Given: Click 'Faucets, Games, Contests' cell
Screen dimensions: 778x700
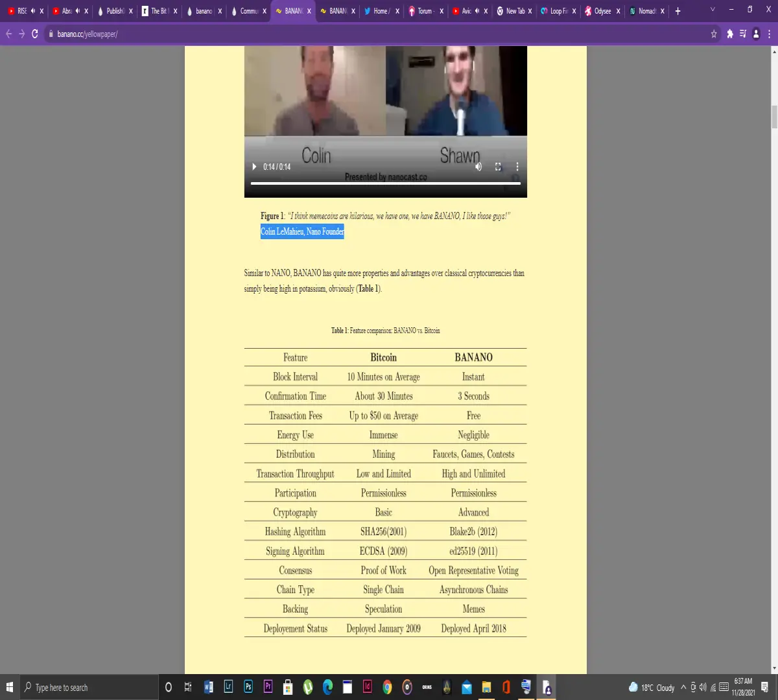Looking at the screenshot, I should point(473,454).
